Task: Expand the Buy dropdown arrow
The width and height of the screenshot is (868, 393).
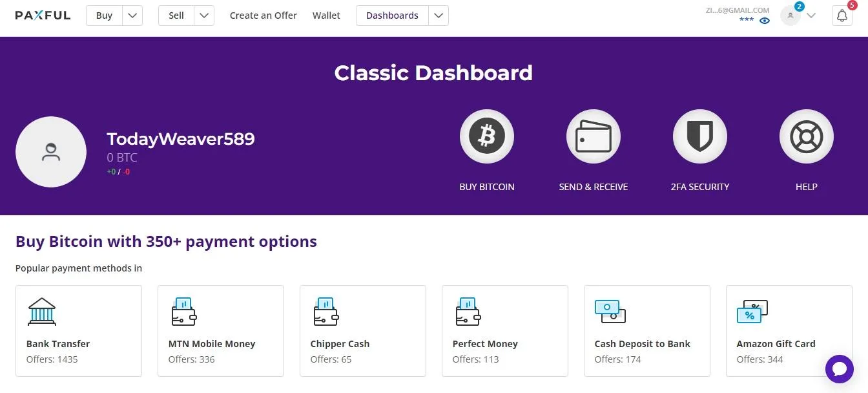Action: (132, 16)
